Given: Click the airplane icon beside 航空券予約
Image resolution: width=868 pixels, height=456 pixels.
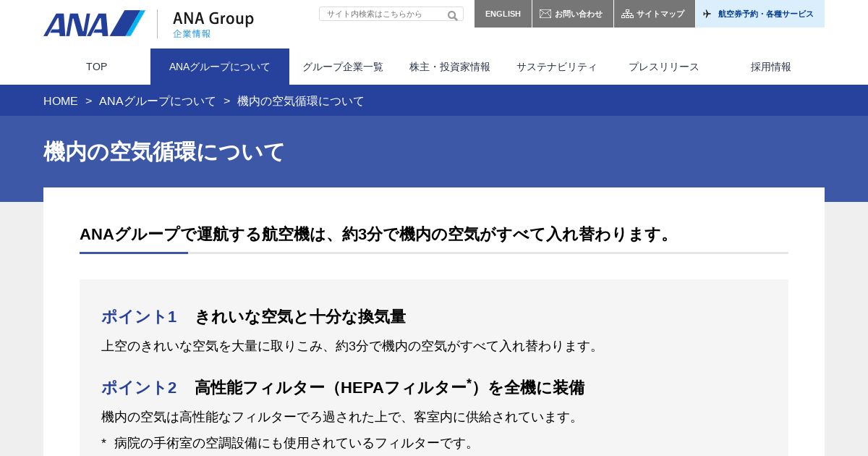Looking at the screenshot, I should coord(707,14).
